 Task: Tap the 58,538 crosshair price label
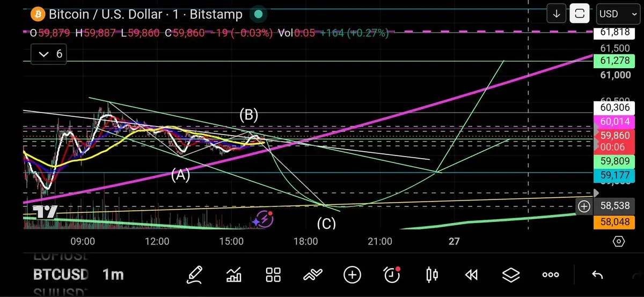[x=614, y=206]
